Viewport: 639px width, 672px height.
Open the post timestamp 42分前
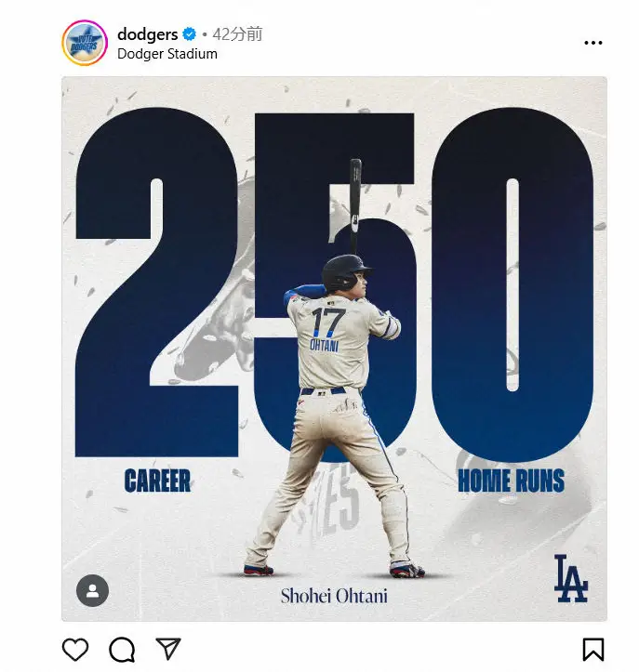(x=237, y=34)
